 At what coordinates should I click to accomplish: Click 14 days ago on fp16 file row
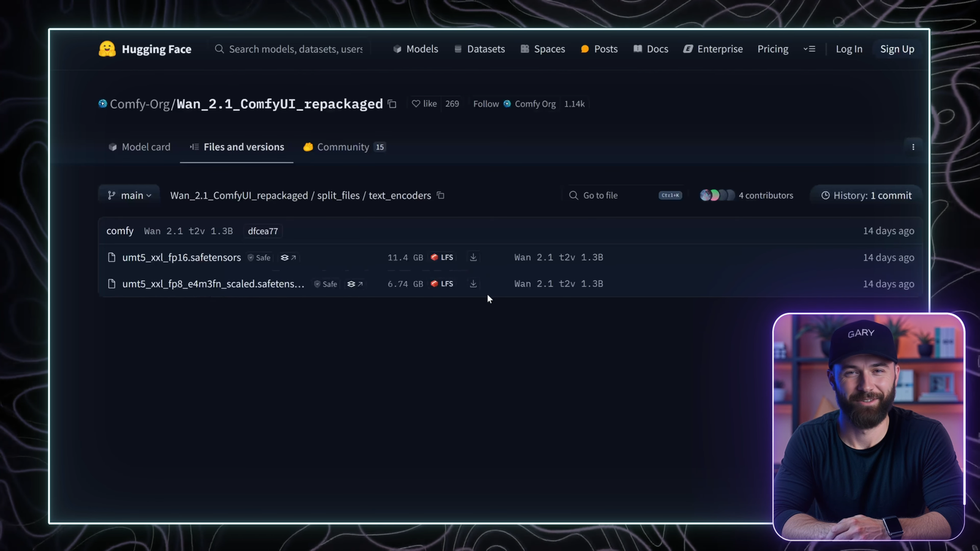click(888, 257)
